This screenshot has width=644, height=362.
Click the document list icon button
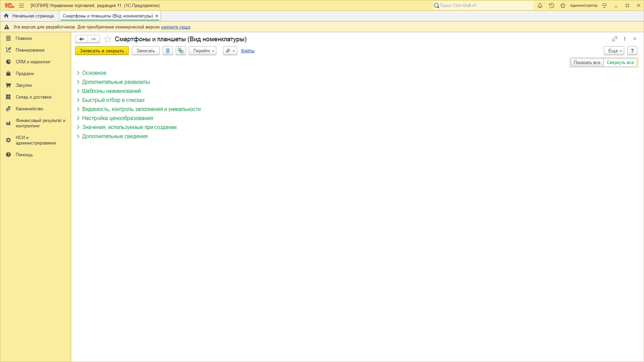167,51
